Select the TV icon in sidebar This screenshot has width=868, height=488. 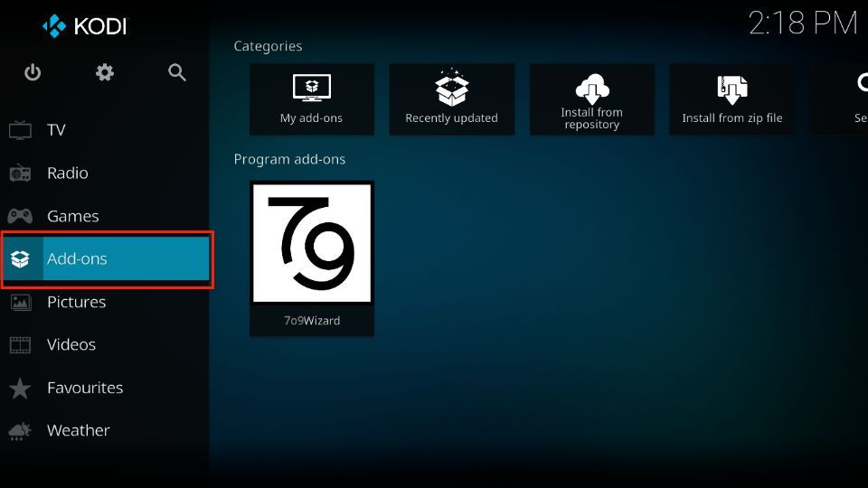20,130
